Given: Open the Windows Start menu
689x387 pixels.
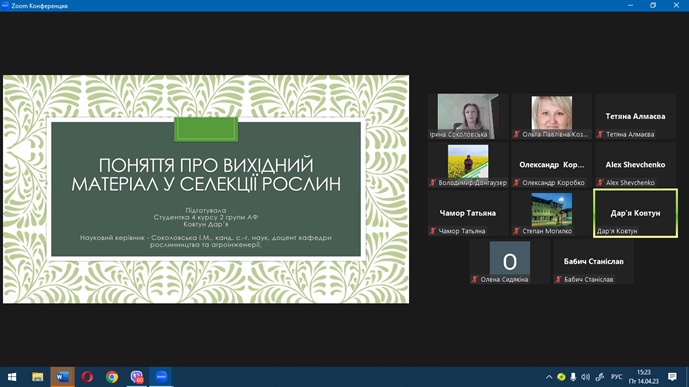Looking at the screenshot, I should 12,377.
